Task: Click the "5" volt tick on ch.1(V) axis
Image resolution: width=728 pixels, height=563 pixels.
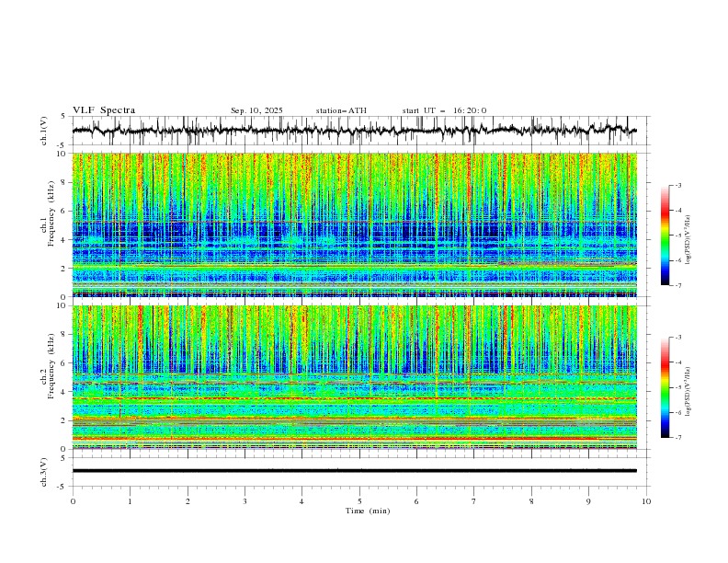Action: click(63, 117)
